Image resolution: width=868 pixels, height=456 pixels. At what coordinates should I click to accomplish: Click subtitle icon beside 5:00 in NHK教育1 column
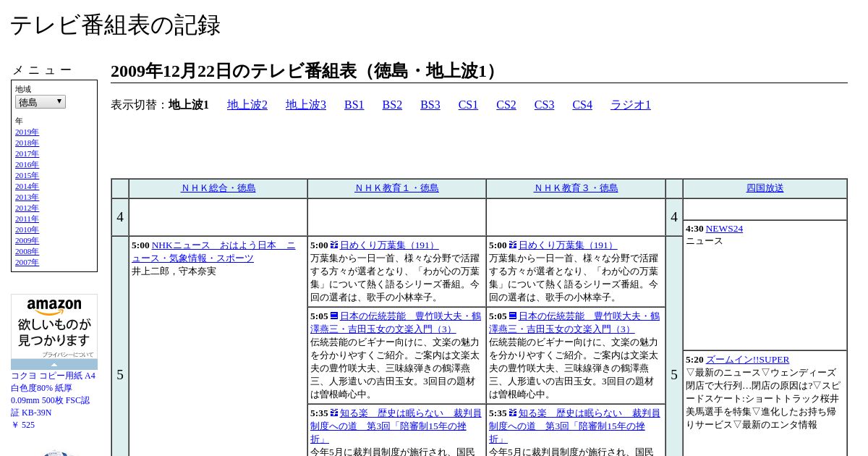(x=334, y=245)
